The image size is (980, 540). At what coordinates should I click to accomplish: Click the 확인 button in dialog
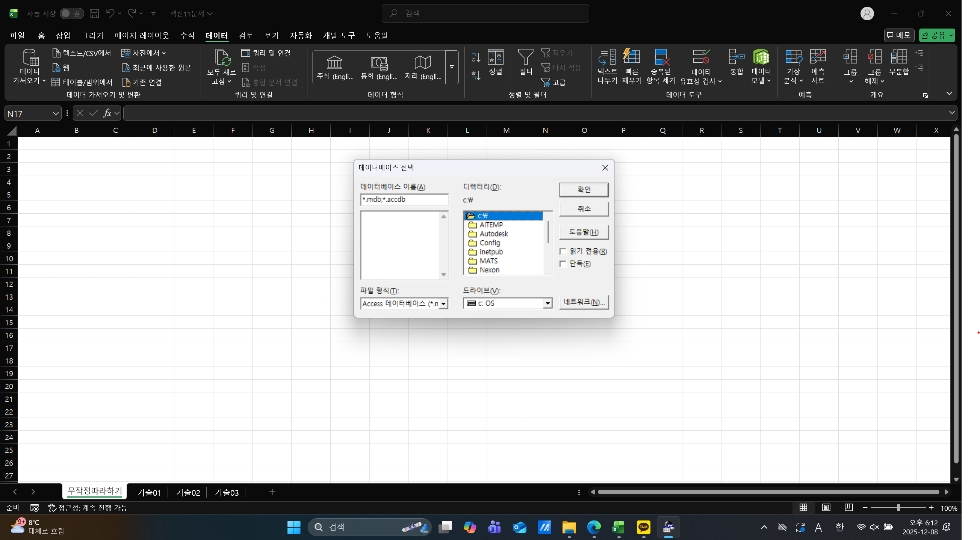click(584, 189)
